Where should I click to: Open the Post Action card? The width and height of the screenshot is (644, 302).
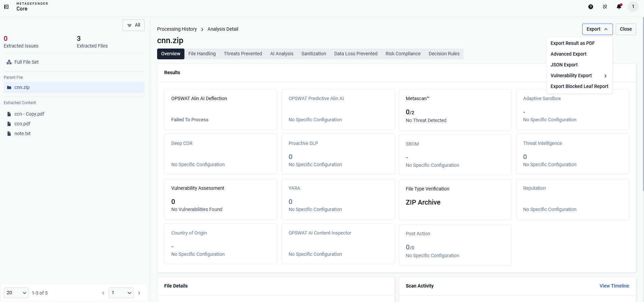click(455, 245)
